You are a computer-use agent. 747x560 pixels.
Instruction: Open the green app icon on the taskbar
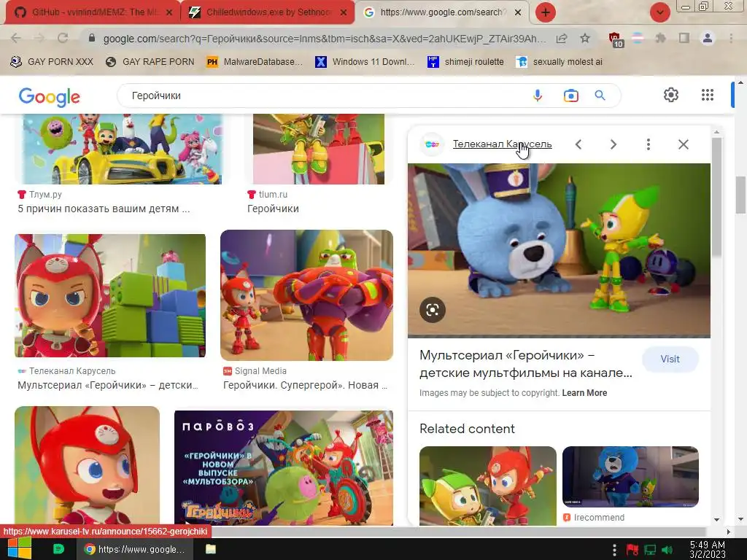tap(58, 549)
